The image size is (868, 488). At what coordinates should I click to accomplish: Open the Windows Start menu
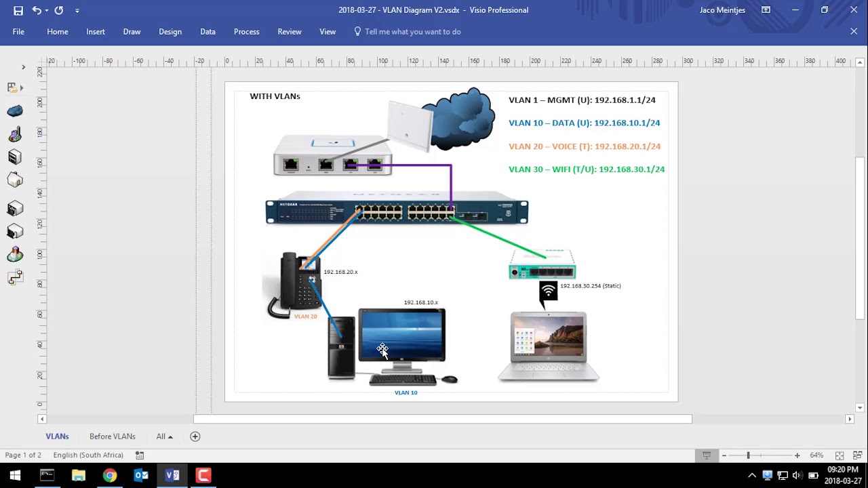tap(15, 475)
